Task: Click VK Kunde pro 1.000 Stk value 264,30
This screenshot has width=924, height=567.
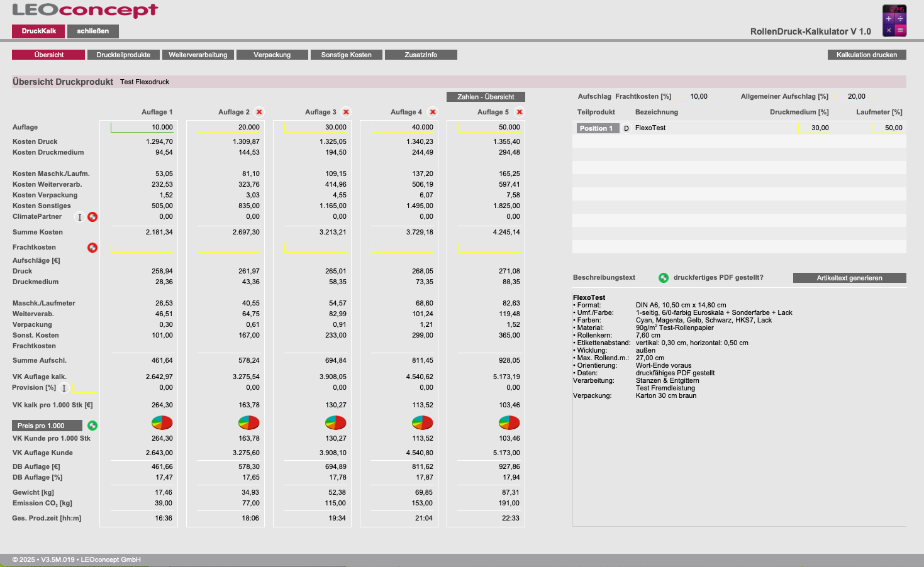Action: click(x=162, y=438)
